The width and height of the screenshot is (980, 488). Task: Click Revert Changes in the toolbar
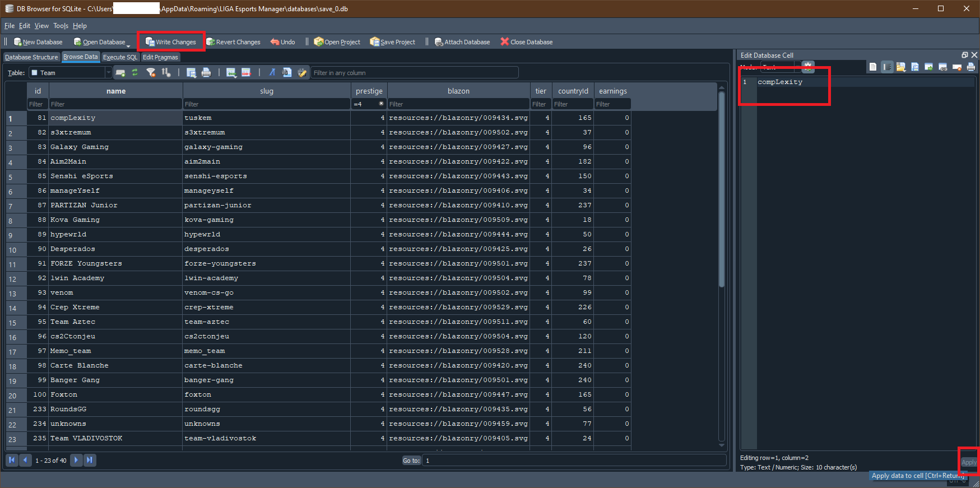click(233, 42)
